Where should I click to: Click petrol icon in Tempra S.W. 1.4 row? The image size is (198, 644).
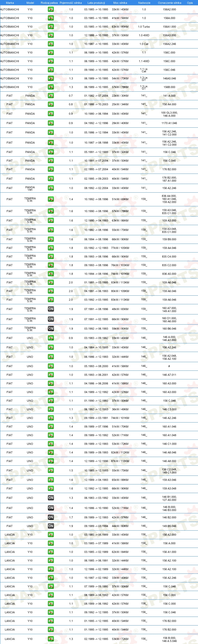click(51, 199)
